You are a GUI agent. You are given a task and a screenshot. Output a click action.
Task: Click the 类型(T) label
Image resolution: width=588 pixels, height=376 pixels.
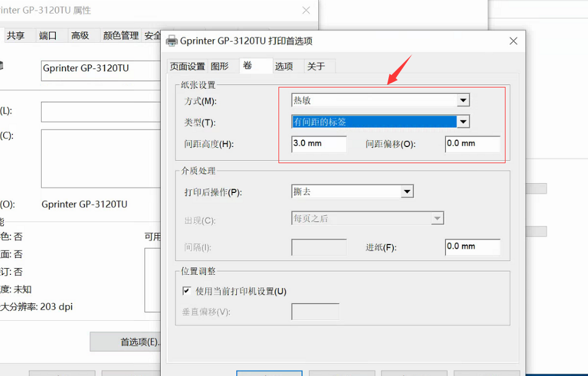click(x=200, y=122)
